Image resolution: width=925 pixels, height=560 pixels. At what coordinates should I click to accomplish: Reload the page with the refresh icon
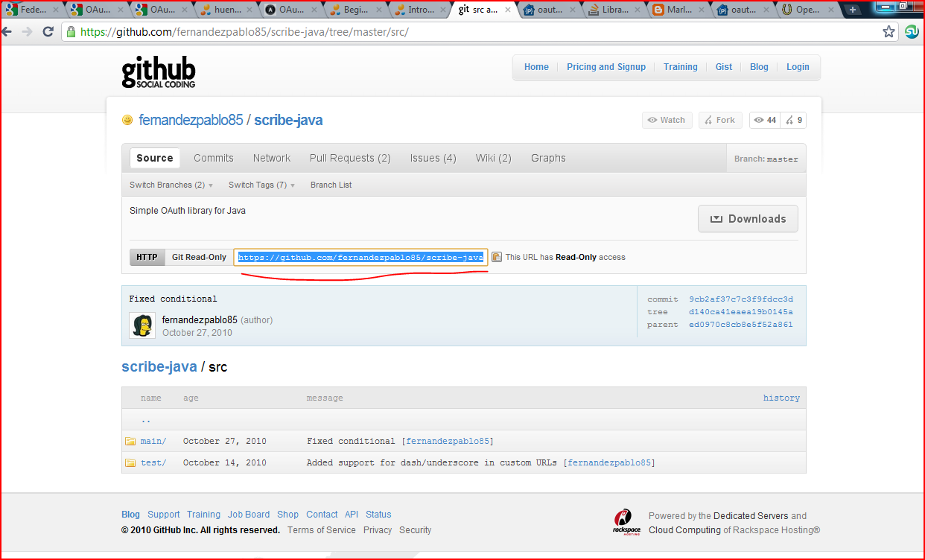(48, 32)
